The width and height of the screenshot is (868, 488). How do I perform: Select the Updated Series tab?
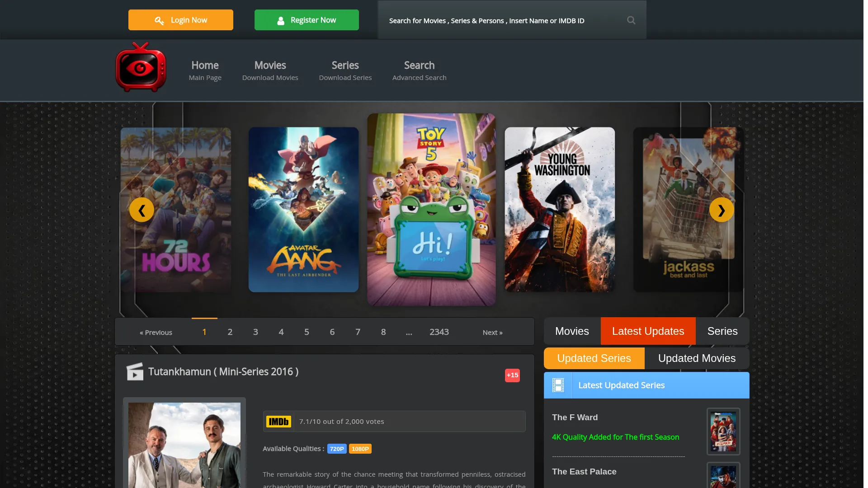click(594, 358)
